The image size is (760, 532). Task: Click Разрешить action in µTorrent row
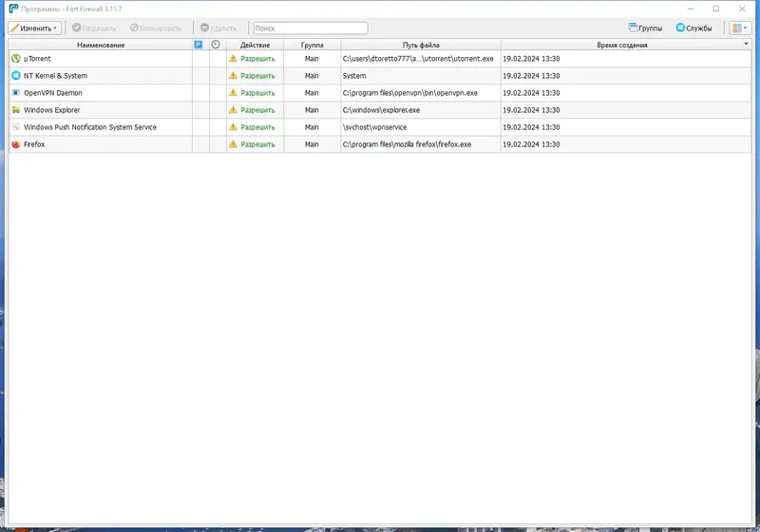tap(257, 59)
